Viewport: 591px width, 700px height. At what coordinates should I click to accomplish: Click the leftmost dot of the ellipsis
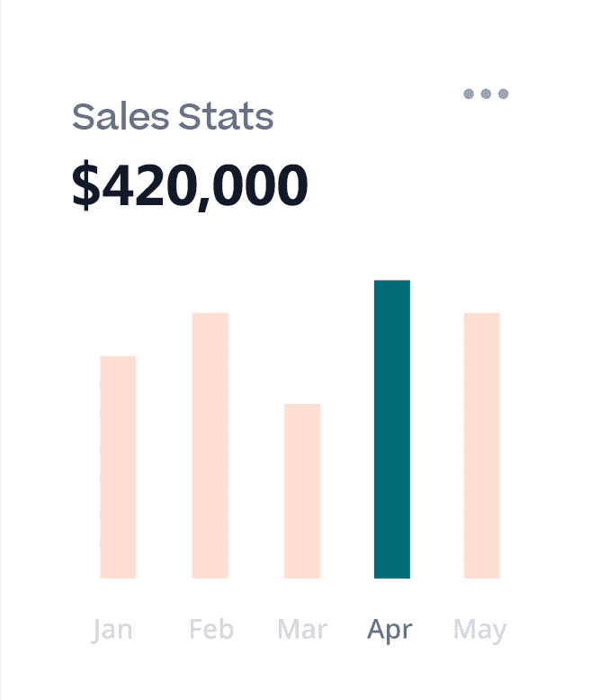coord(469,94)
